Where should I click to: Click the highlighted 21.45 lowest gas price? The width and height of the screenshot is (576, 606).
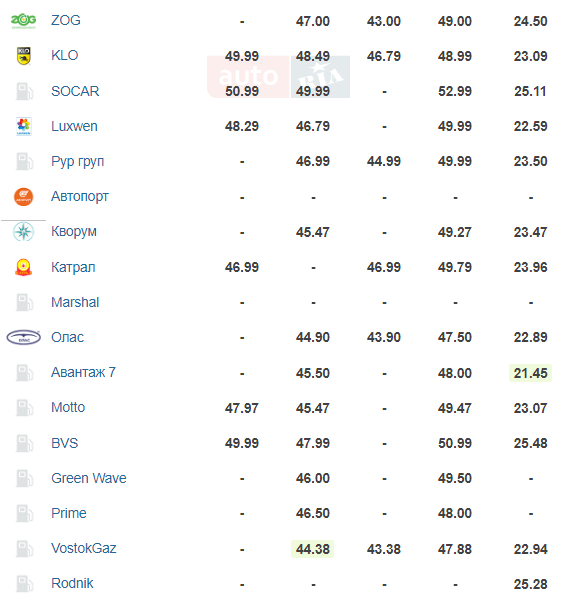(530, 373)
